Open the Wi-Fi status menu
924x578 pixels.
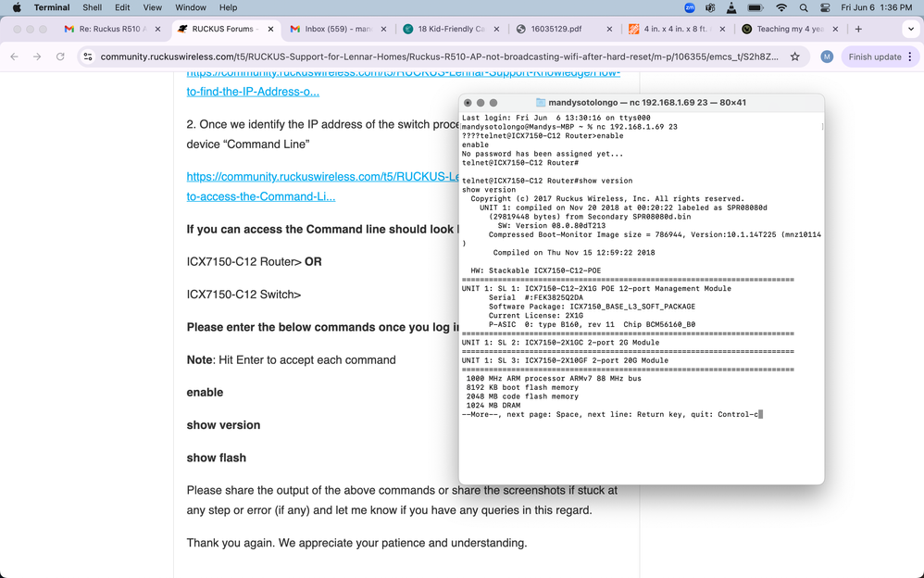pyautogui.click(x=781, y=9)
